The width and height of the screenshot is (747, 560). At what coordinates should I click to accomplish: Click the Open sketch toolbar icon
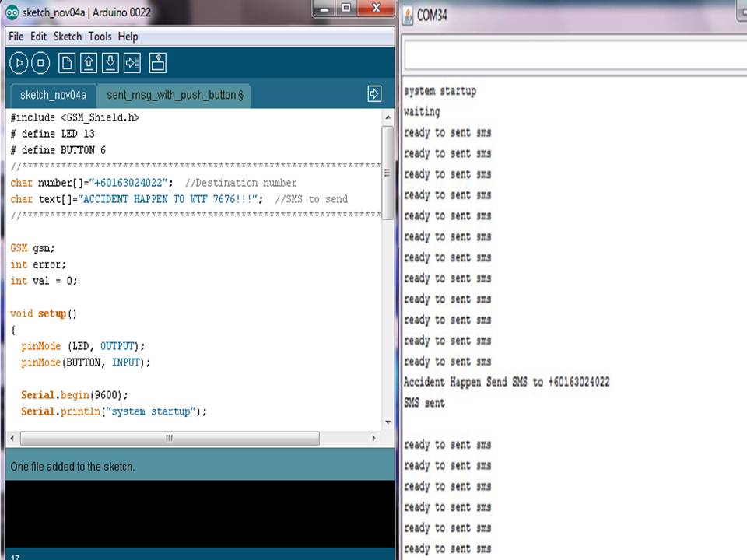(89, 63)
